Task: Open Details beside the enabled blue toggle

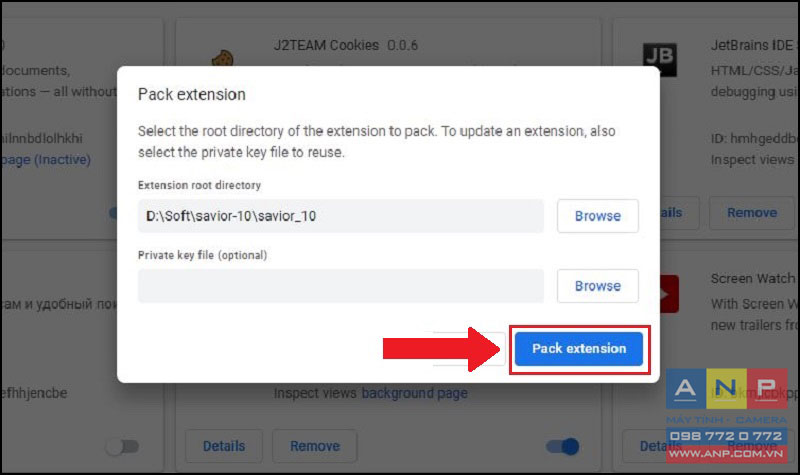Action: (x=224, y=446)
